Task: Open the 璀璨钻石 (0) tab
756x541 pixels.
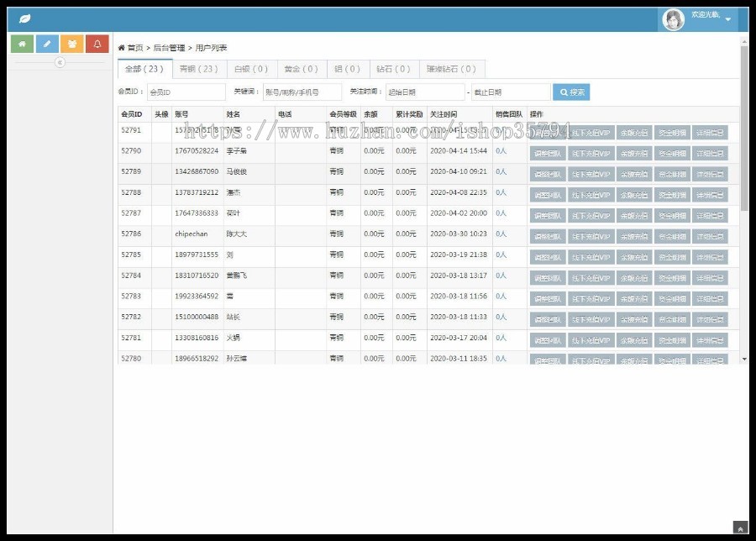Action: point(450,69)
